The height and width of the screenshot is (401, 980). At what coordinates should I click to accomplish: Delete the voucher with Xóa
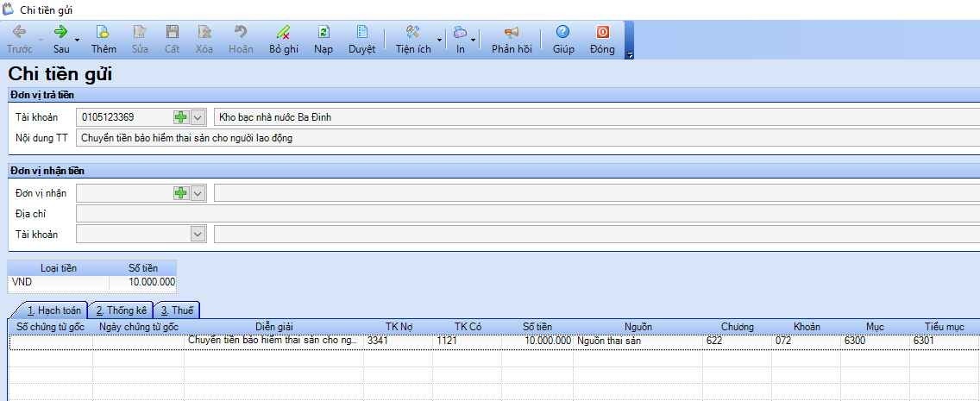204,40
